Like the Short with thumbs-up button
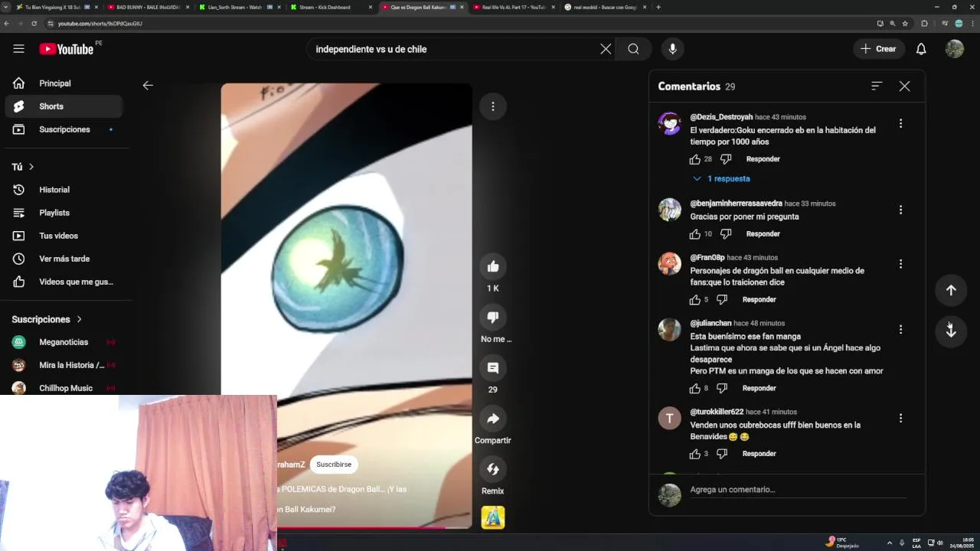This screenshot has height=551, width=980. [x=493, y=266]
